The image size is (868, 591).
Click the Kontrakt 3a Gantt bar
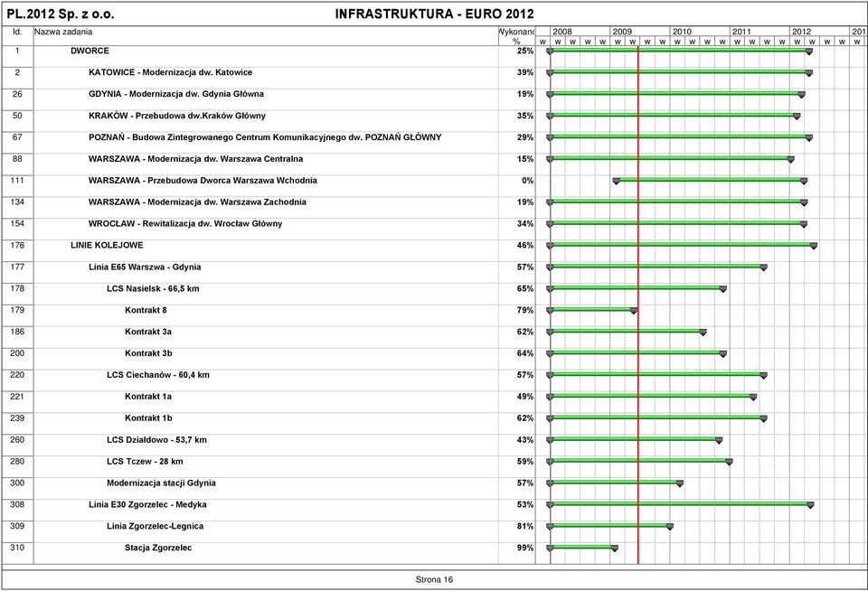tap(626, 331)
